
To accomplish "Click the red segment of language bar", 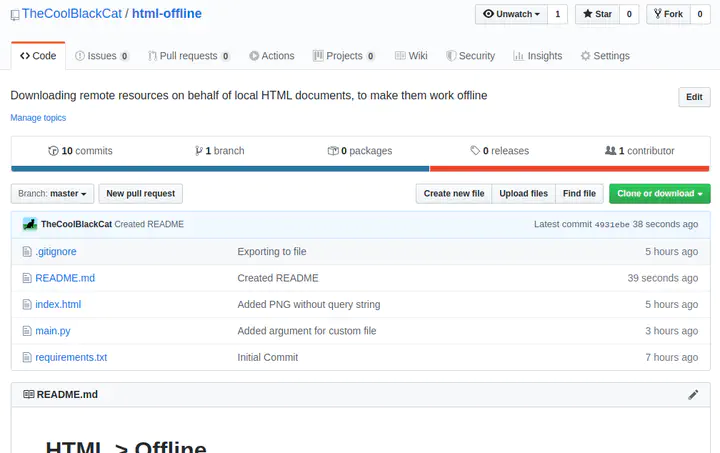I will 569,169.
